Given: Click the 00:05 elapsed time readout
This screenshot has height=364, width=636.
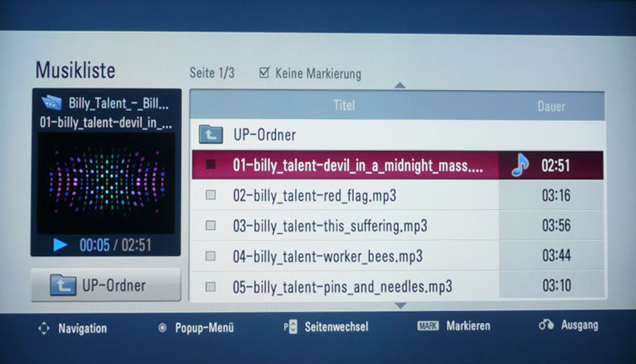Looking at the screenshot, I should tap(95, 245).
